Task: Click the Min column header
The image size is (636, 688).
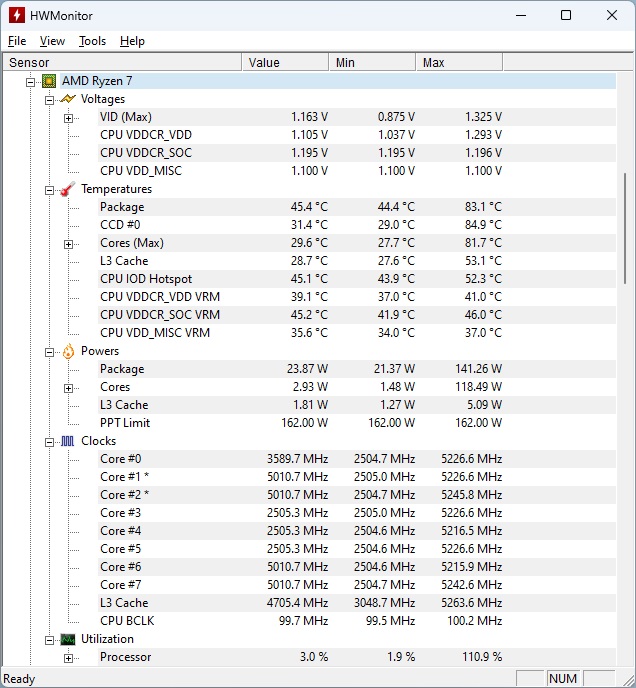Action: click(372, 62)
